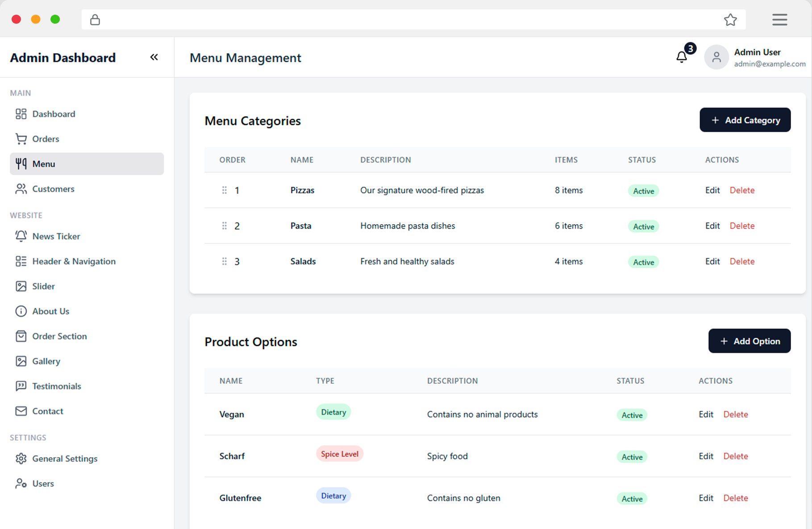Image resolution: width=812 pixels, height=529 pixels.
Task: Click the drag handle for Pizzas row
Action: click(224, 190)
